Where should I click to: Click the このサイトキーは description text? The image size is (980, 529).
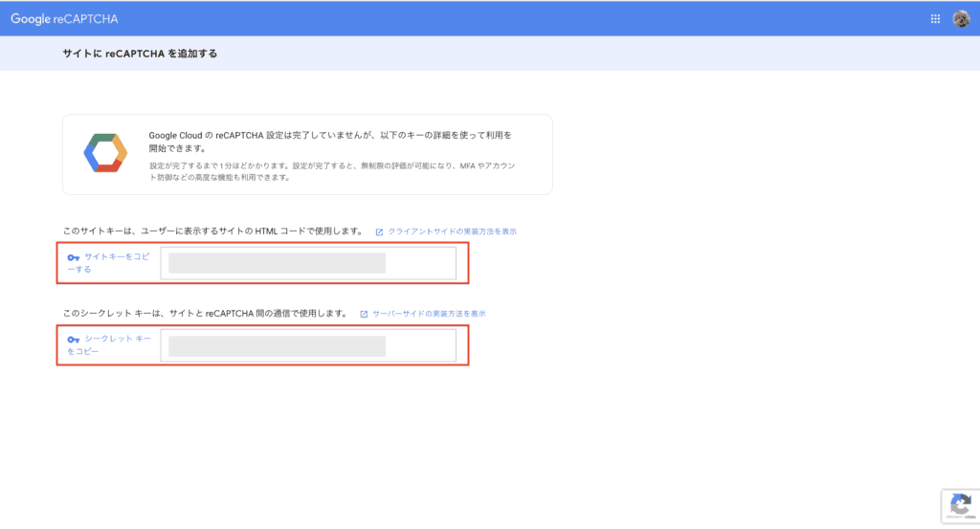(212, 231)
